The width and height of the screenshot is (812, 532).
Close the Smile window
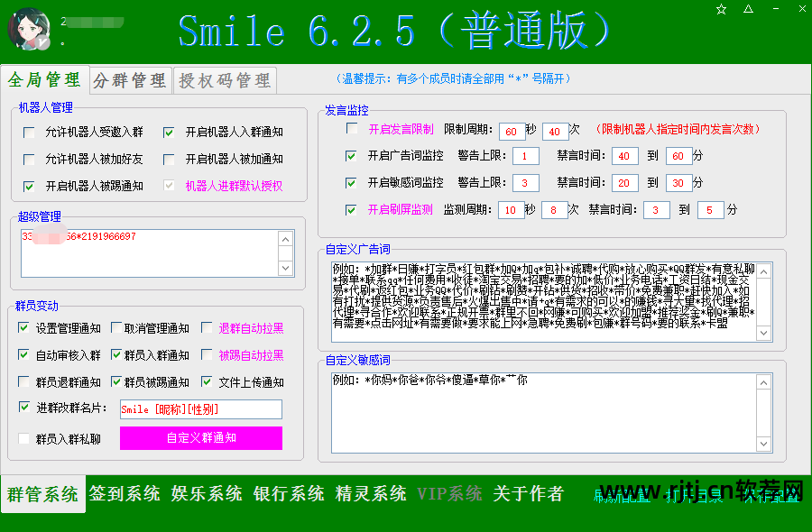coord(802,9)
